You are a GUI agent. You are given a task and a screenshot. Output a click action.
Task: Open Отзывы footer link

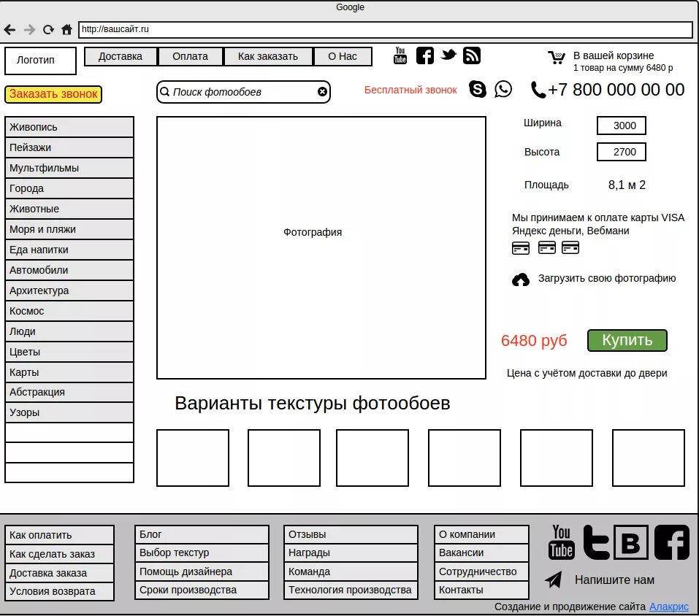(351, 534)
